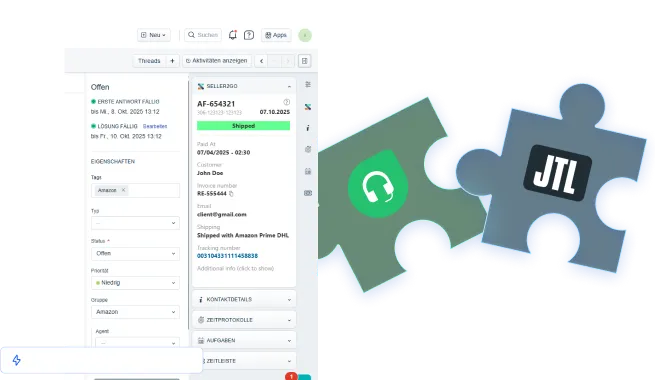Select the info icon in sidebar

point(308,128)
